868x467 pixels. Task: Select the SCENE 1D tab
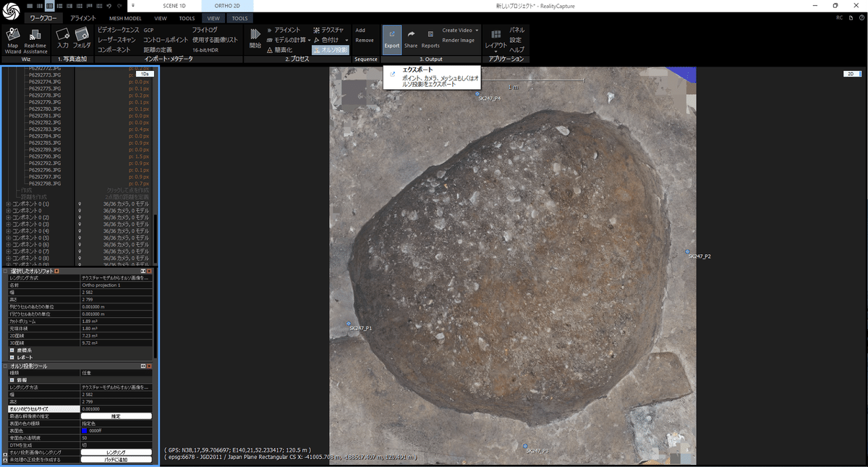pyautogui.click(x=174, y=5)
